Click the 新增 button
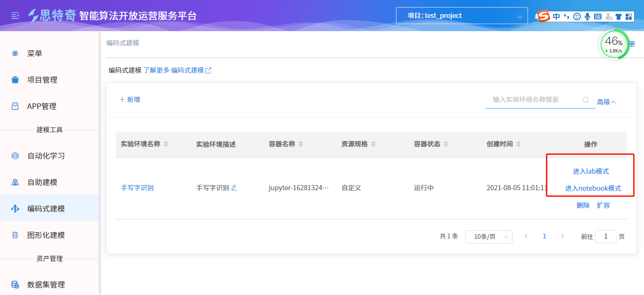 (130, 100)
